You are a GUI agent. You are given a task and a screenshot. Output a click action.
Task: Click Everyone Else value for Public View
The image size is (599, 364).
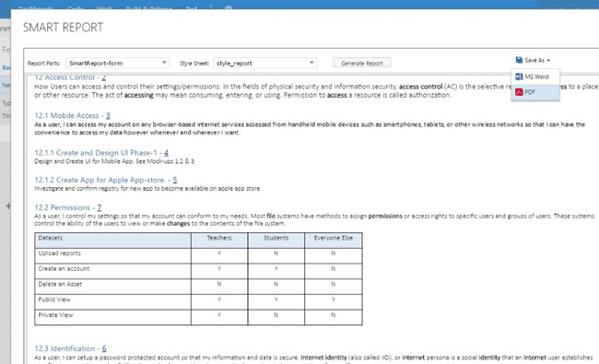tap(333, 299)
